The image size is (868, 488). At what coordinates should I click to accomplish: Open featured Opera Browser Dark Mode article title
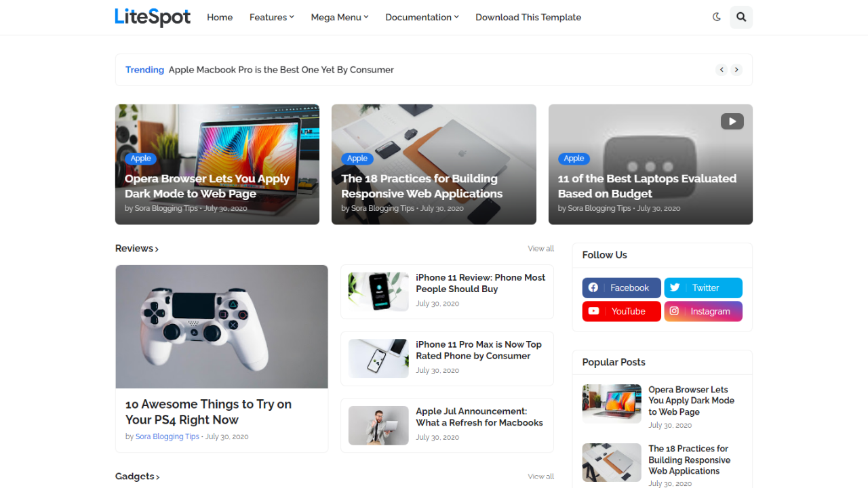click(x=207, y=186)
